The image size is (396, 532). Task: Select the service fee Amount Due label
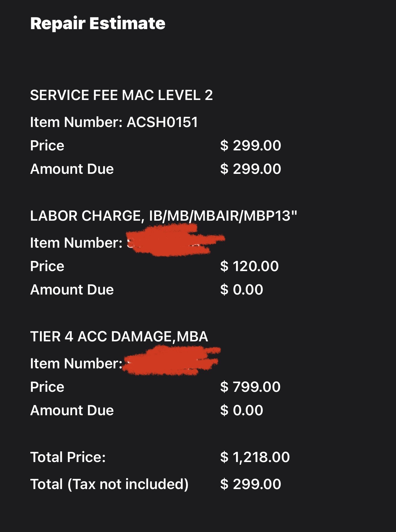coord(72,169)
